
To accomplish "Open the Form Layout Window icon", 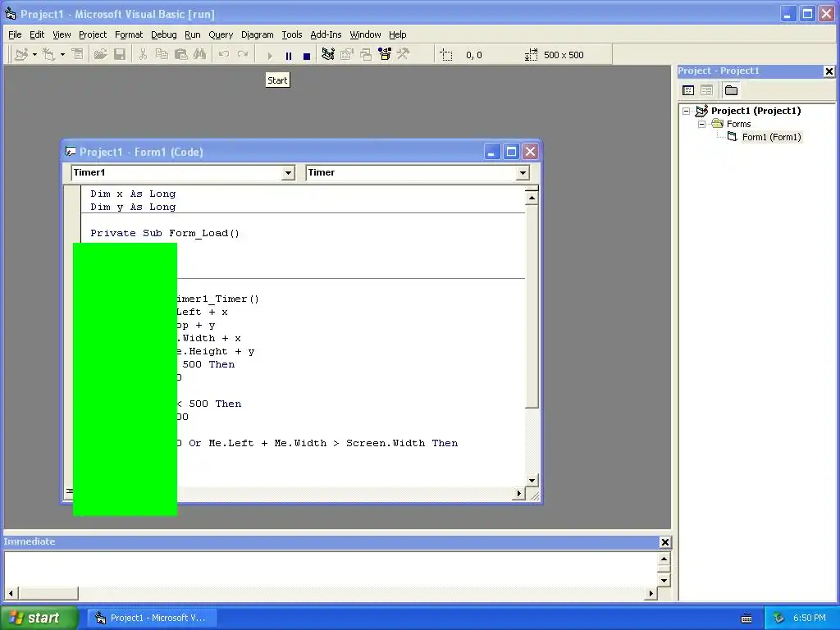I will (366, 55).
